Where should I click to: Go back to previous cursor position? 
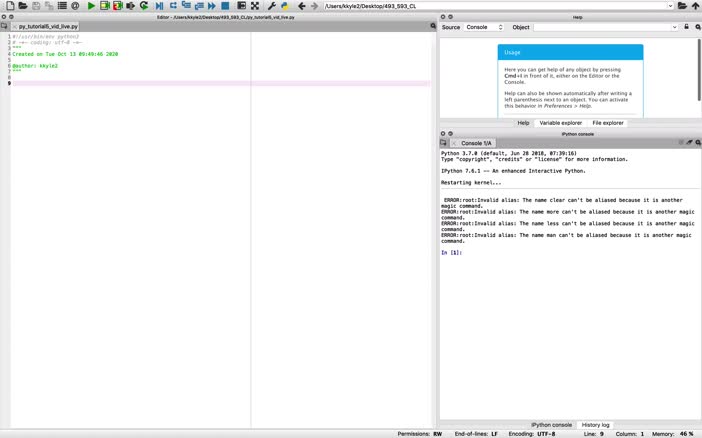[301, 6]
